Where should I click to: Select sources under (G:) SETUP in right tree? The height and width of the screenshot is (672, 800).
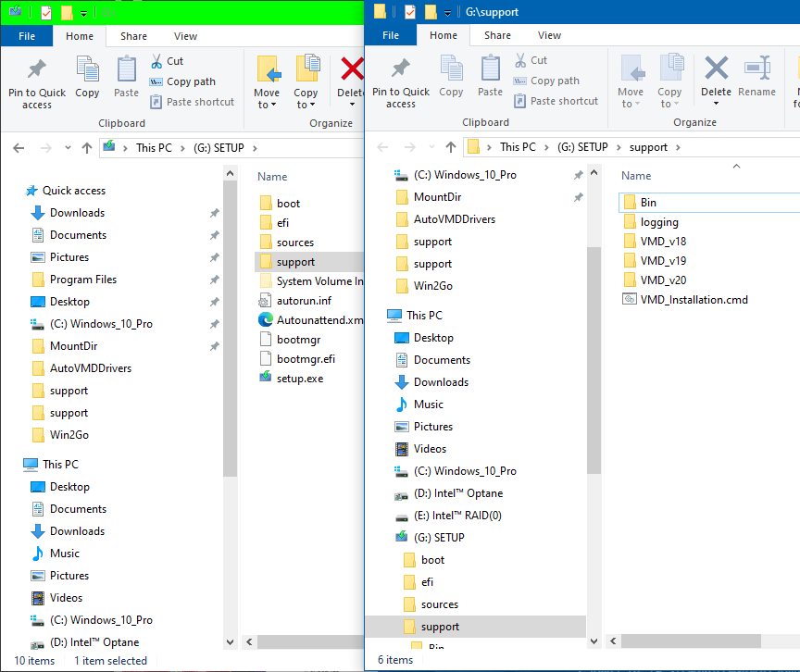(439, 604)
